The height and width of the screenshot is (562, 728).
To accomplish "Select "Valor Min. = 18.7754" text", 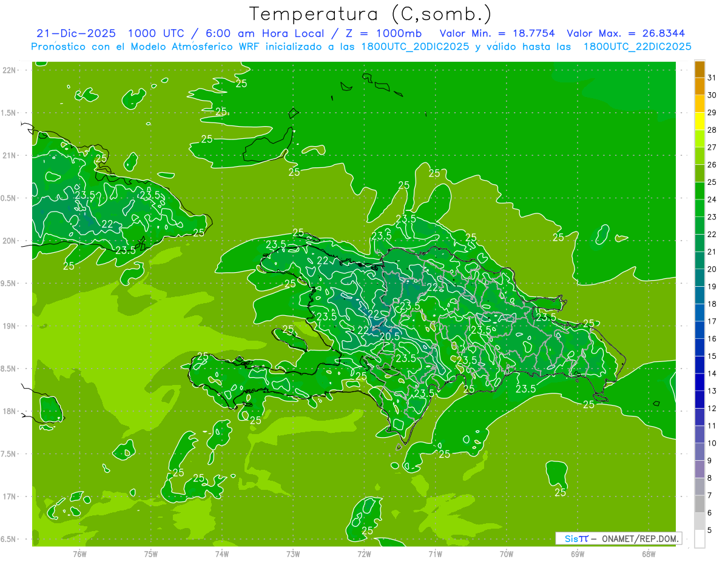I will coord(497,33).
